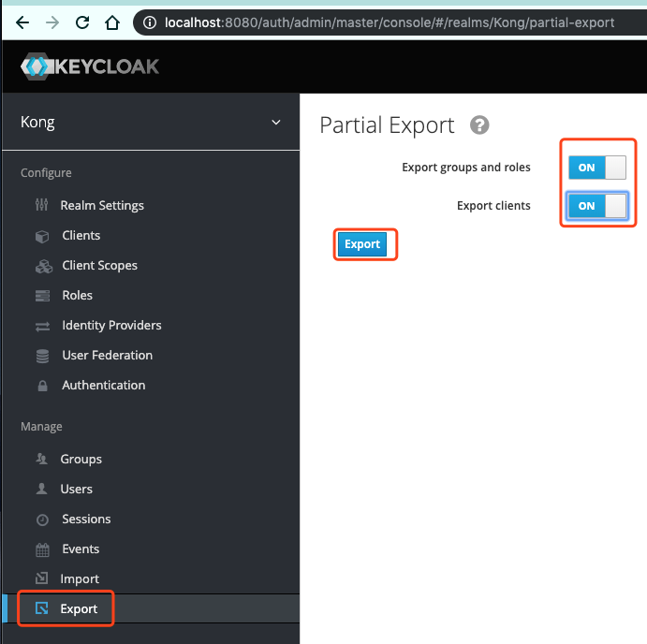The image size is (647, 644).
Task: Open Users page
Action: (77, 489)
